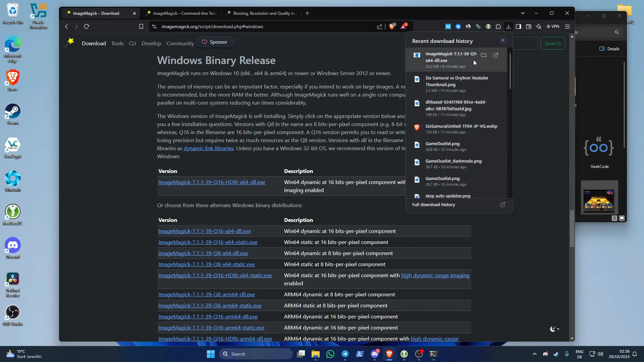Toggle Details pane in File Explorer window

(609, 49)
